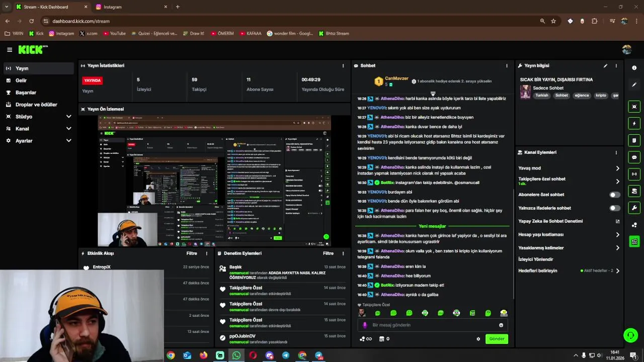The width and height of the screenshot is (644, 362).
Task: Open the green headset support button
Action: coord(630,335)
